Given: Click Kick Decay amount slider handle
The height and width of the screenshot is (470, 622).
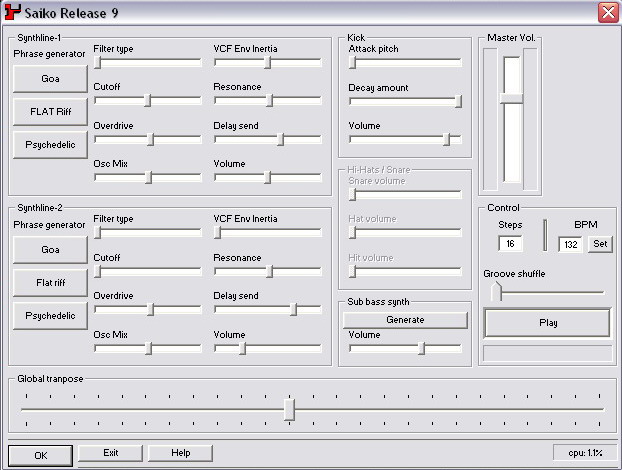Looking at the screenshot, I should tap(458, 101).
